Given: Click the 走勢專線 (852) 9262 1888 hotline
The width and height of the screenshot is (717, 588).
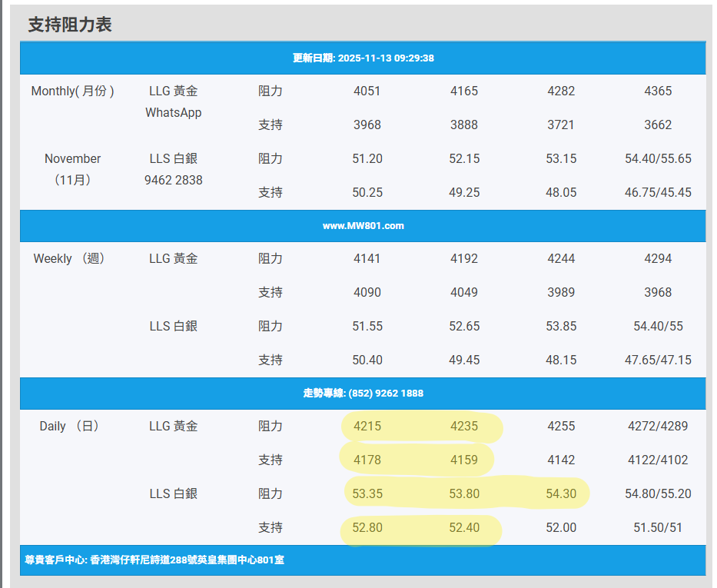Looking at the screenshot, I should click(363, 393).
